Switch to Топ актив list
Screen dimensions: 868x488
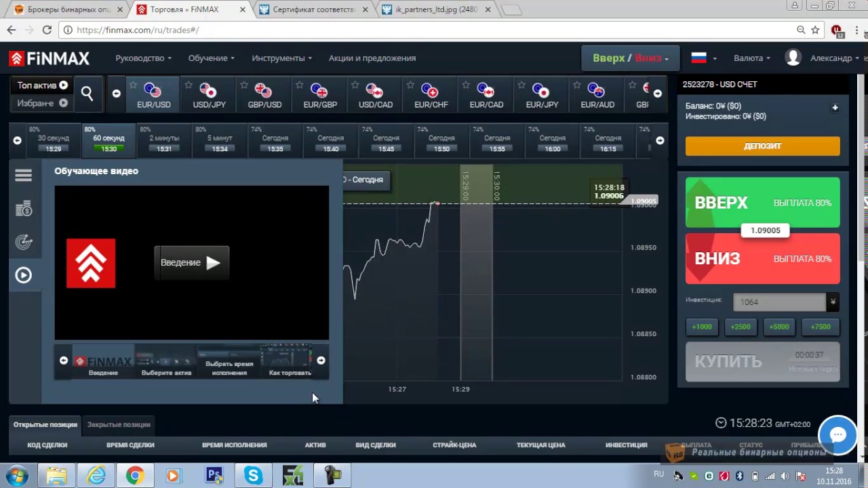click(42, 85)
